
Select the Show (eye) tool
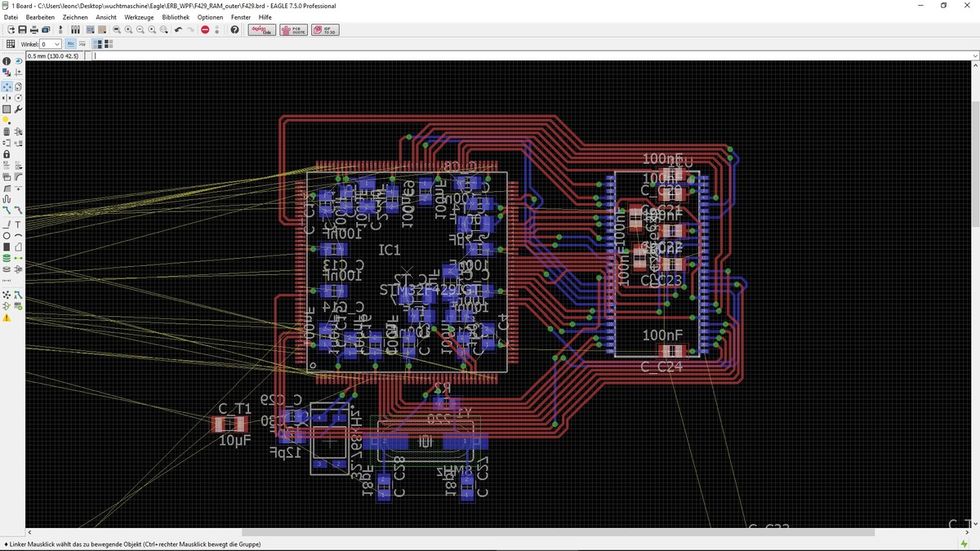pyautogui.click(x=18, y=61)
